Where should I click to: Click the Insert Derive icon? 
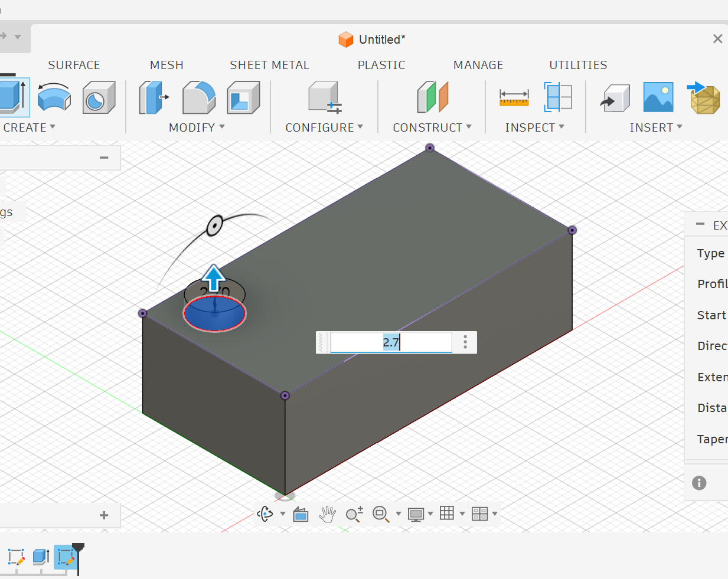point(615,97)
